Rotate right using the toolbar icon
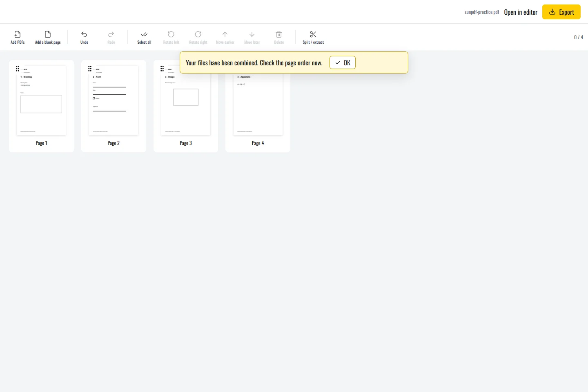 [x=198, y=34]
